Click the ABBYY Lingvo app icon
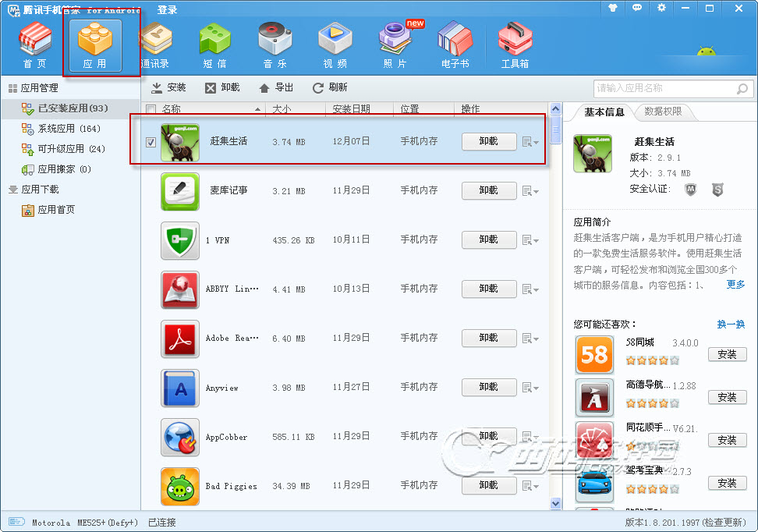Screen dimensions: 758x532 pyautogui.click(x=180, y=289)
